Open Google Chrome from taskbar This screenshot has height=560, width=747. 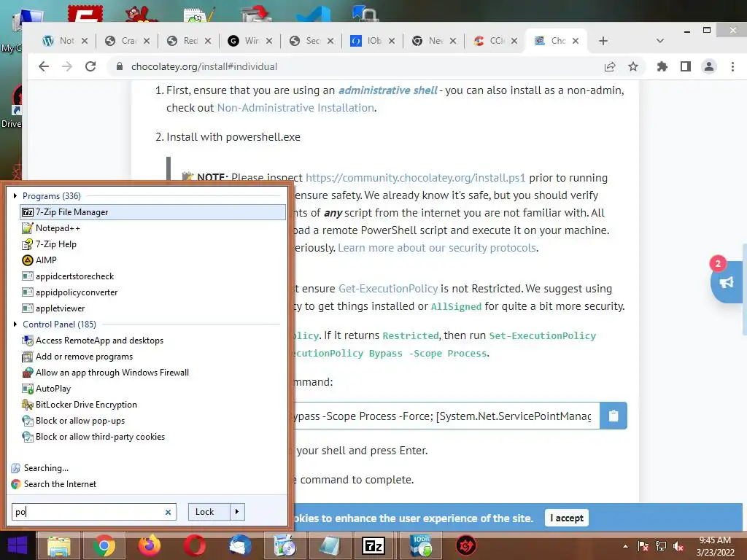point(104,545)
